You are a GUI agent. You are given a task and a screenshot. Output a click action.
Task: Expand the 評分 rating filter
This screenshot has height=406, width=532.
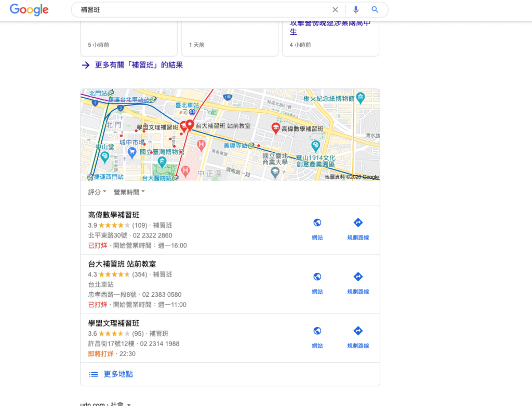(x=97, y=192)
